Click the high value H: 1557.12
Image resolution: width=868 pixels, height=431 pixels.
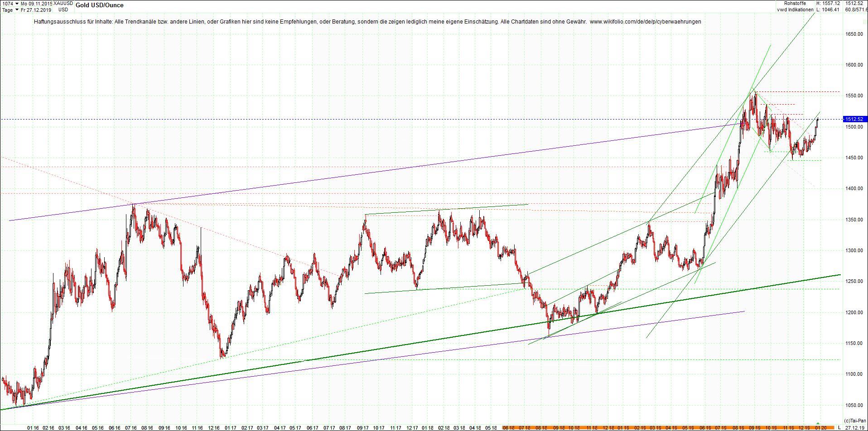(x=829, y=3)
